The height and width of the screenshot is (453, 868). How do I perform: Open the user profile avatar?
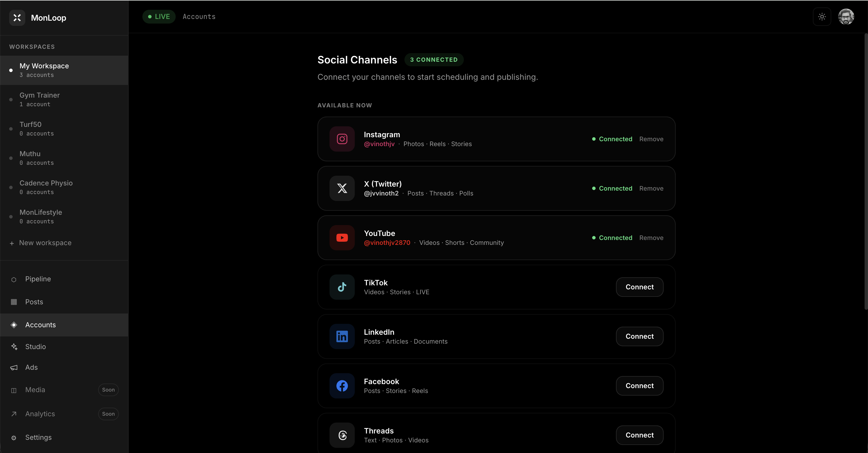846,17
